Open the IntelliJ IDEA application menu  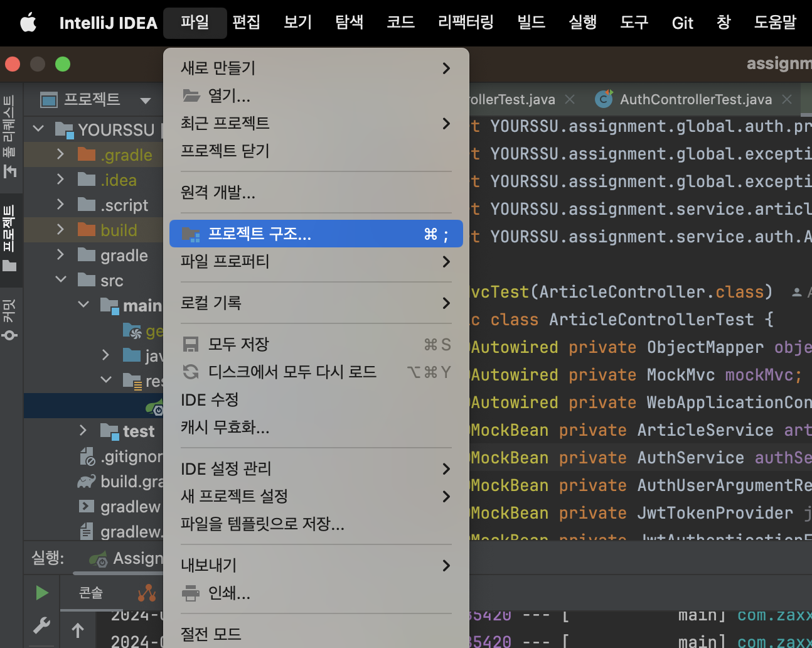(108, 23)
